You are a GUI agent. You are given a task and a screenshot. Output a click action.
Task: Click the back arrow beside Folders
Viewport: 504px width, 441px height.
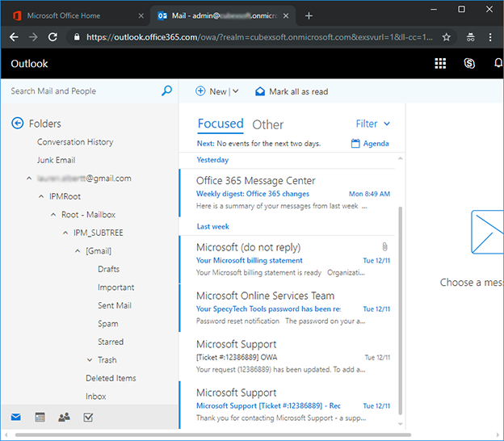pos(17,124)
